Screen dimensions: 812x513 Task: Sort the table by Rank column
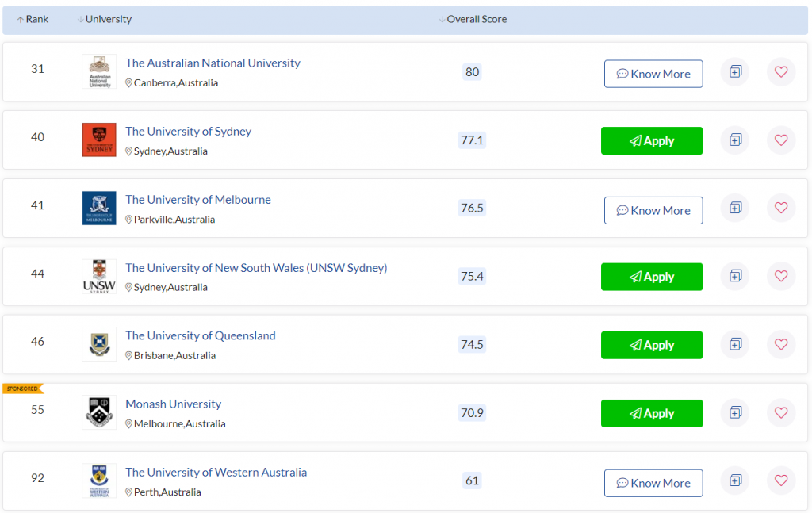pyautogui.click(x=33, y=19)
